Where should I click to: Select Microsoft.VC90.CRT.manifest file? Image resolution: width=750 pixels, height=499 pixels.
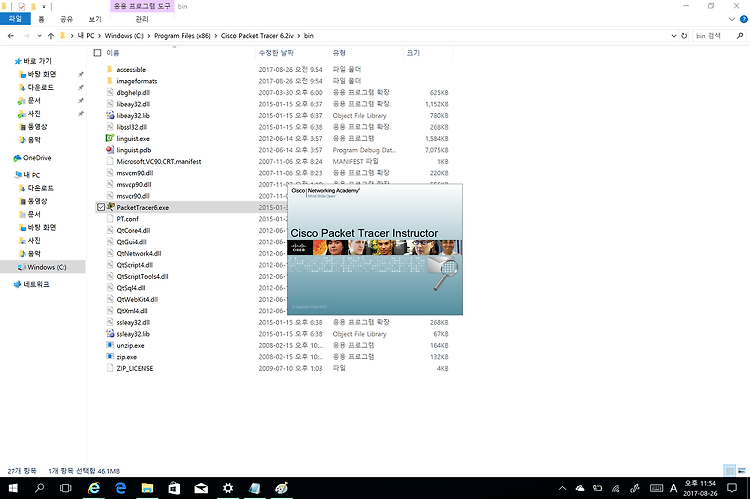coord(159,161)
